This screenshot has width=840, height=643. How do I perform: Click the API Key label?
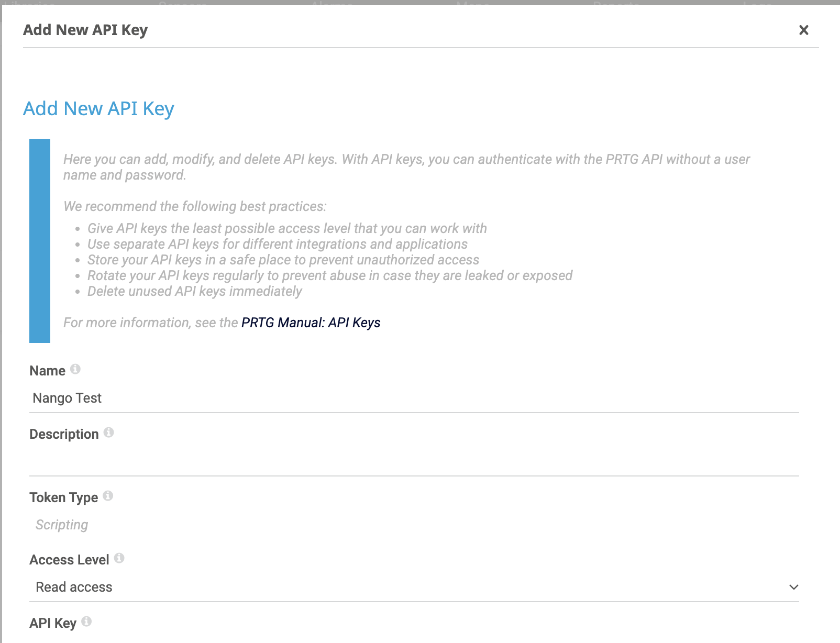click(53, 623)
